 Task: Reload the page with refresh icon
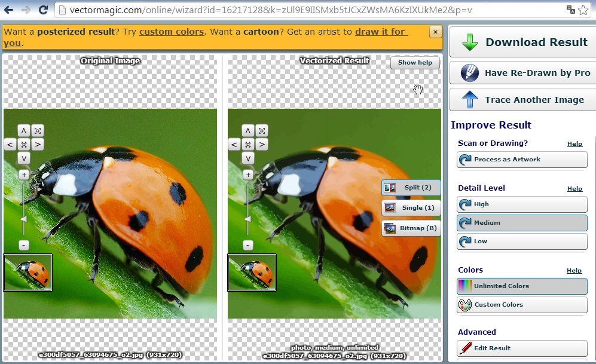pyautogui.click(x=43, y=10)
